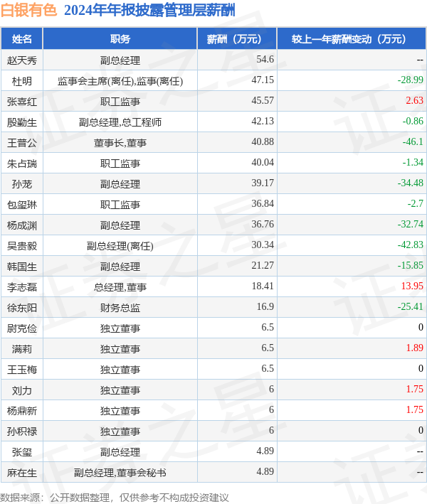Click the name 王普公
The width and height of the screenshot is (427, 504).
(x=22, y=143)
